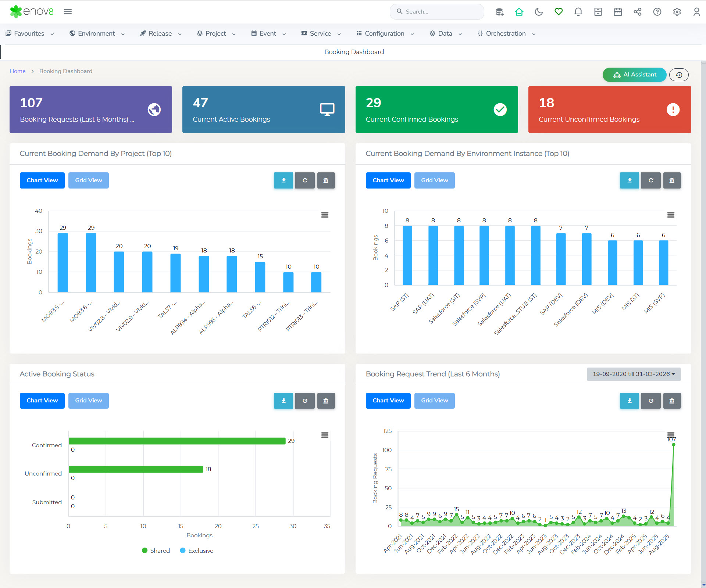Toggle dark mode moon icon

coord(539,12)
